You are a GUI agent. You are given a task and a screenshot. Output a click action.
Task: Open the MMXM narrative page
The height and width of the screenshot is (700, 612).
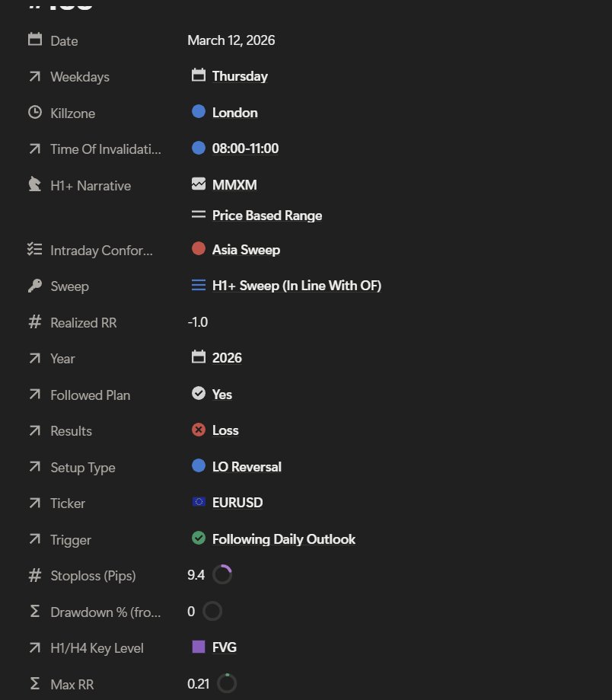[234, 185]
